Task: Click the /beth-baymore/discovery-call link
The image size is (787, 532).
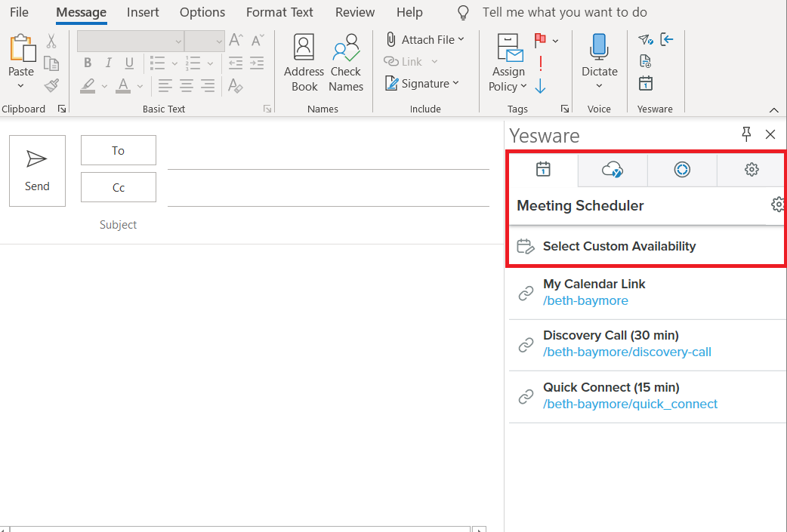Action: pos(627,352)
